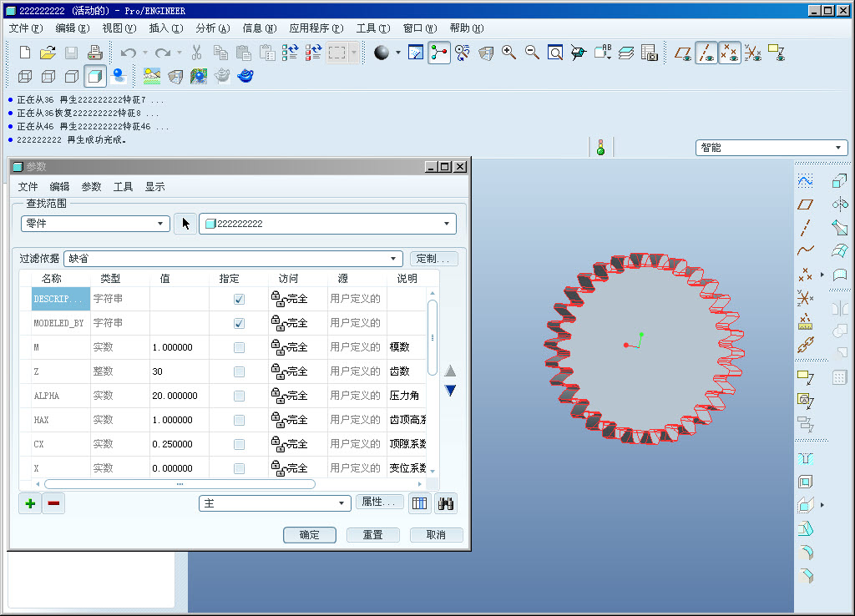Check designate box for parameter M
This screenshot has width=855, height=616.
(239, 348)
